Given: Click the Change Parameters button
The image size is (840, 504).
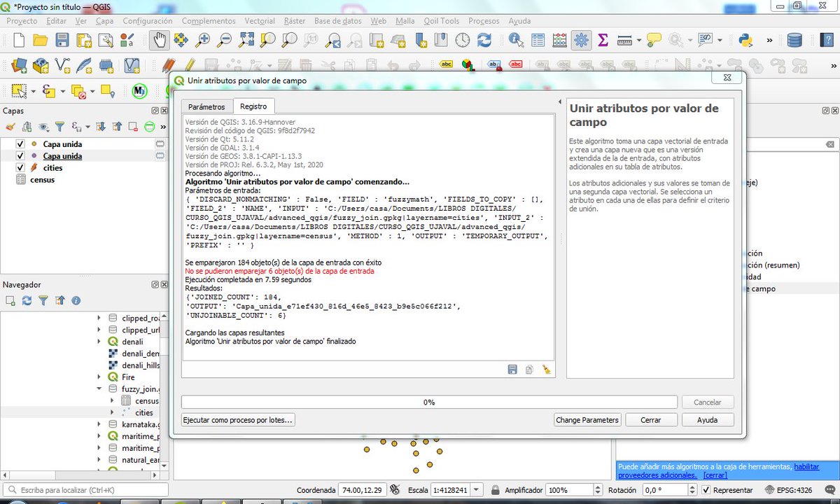Looking at the screenshot, I should point(587,420).
